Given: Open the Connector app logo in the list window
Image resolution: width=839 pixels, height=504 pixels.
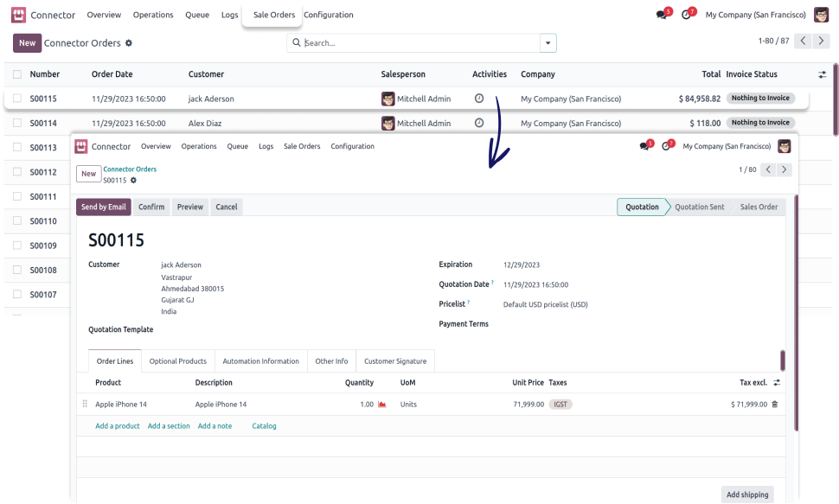Looking at the screenshot, I should coord(18,15).
